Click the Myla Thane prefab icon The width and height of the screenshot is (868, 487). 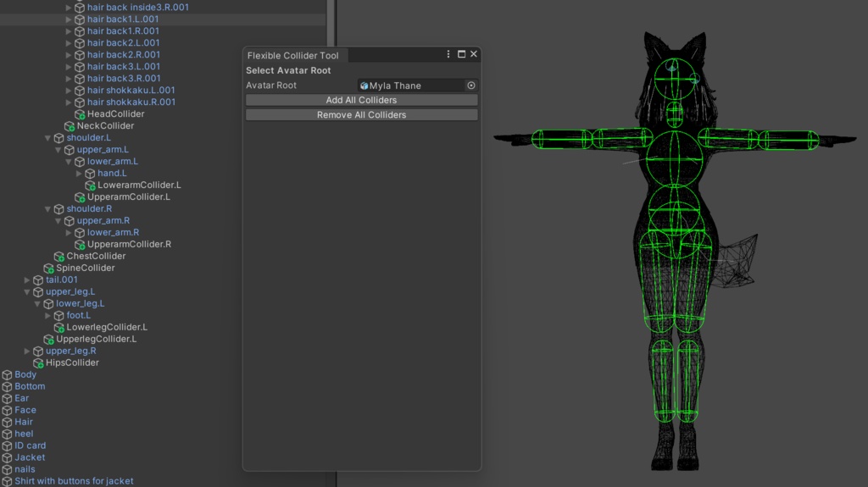point(364,86)
